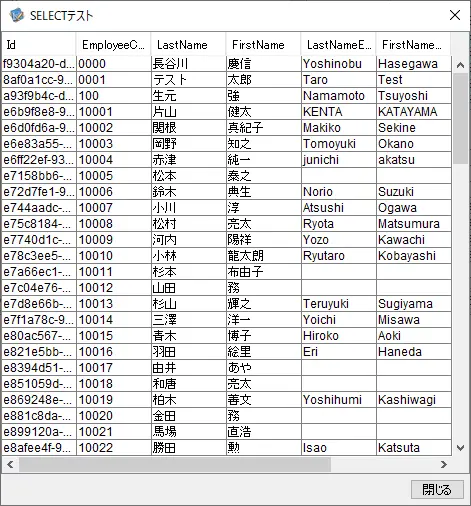Click the LastNameE... column header
471x506 pixels.
338,44
